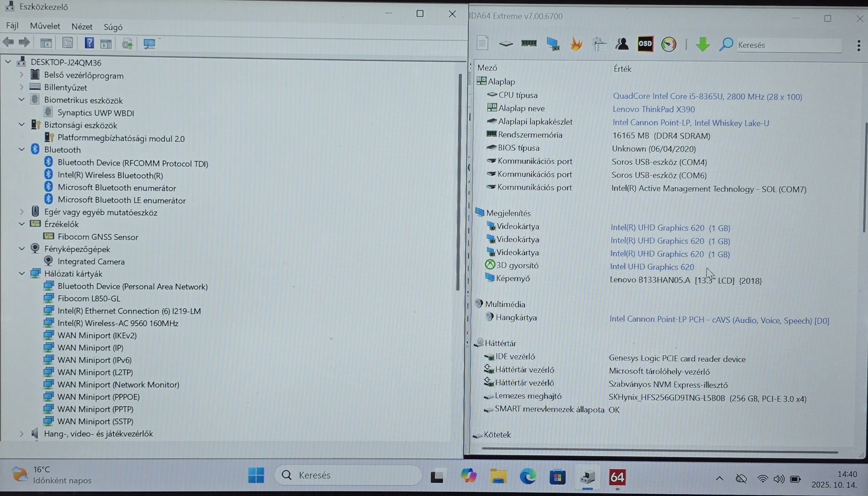Click the Keresés search field in AIDA64
This screenshot has width=868, height=496.
(789, 45)
